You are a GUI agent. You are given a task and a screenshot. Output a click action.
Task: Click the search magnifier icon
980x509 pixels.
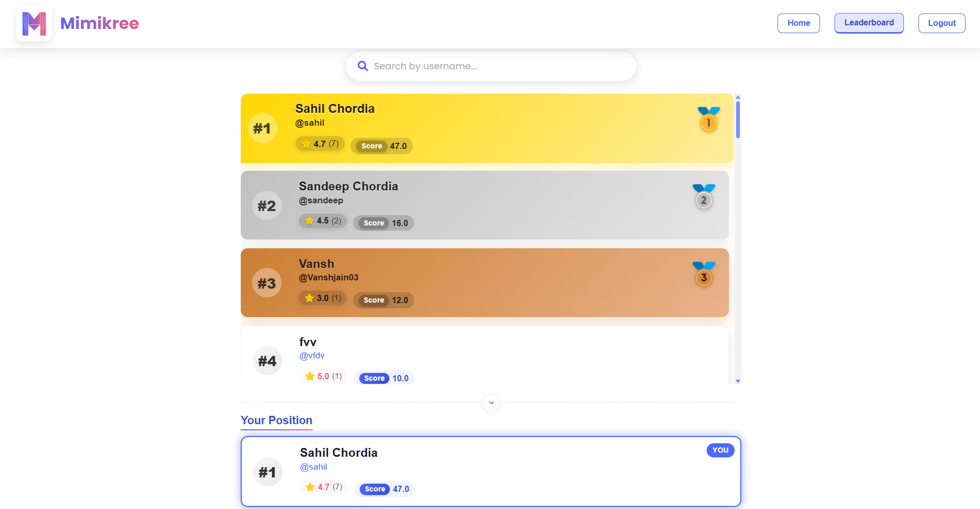[x=363, y=66]
